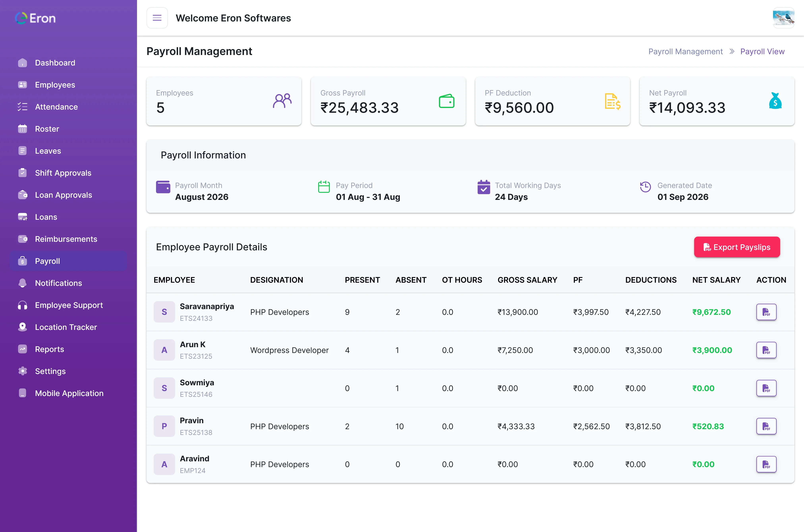Go to Employees in the sidebar

68,85
